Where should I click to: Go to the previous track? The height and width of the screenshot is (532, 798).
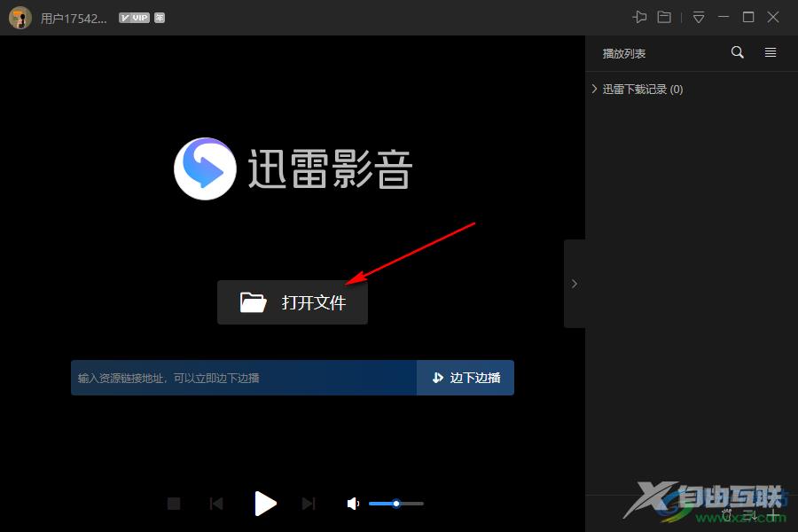216,504
